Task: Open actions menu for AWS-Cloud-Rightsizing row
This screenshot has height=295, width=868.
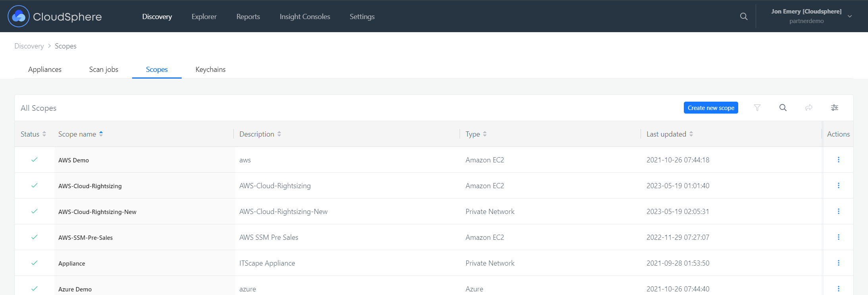Action: (x=839, y=185)
